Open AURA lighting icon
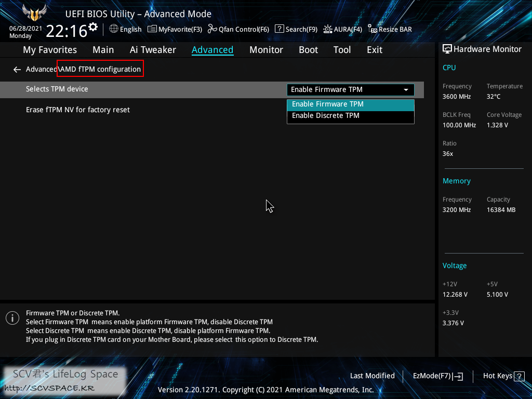The height and width of the screenshot is (399, 532). (328, 29)
